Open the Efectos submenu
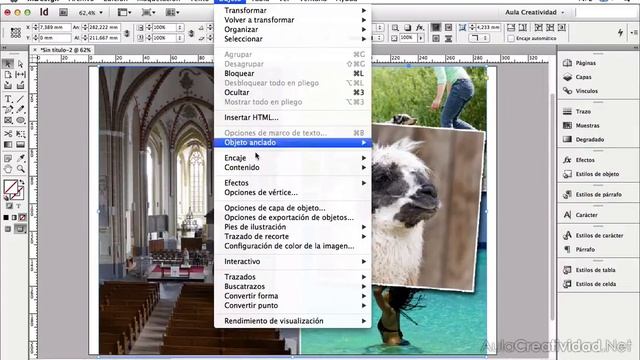The height and width of the screenshot is (360, 640). [293, 183]
